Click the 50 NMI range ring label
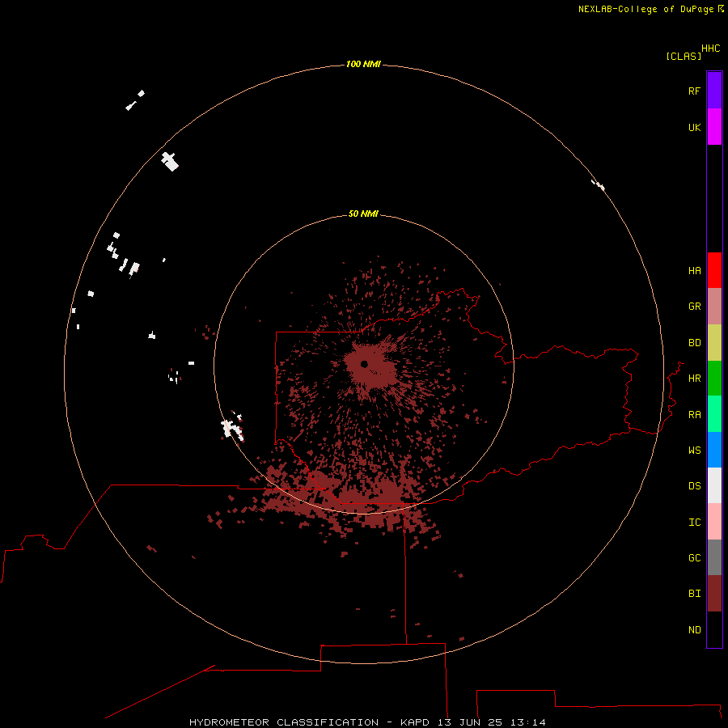Image resolution: width=728 pixels, height=728 pixels. (x=363, y=214)
